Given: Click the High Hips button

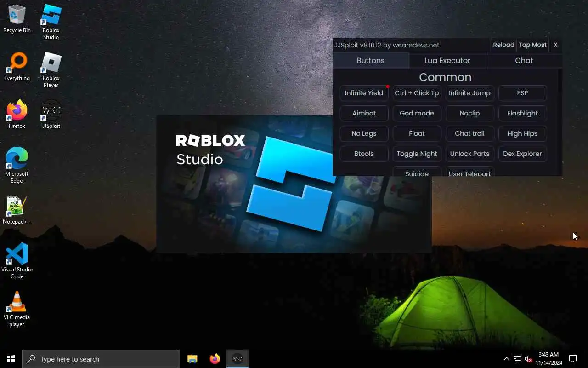Looking at the screenshot, I should pos(522,133).
